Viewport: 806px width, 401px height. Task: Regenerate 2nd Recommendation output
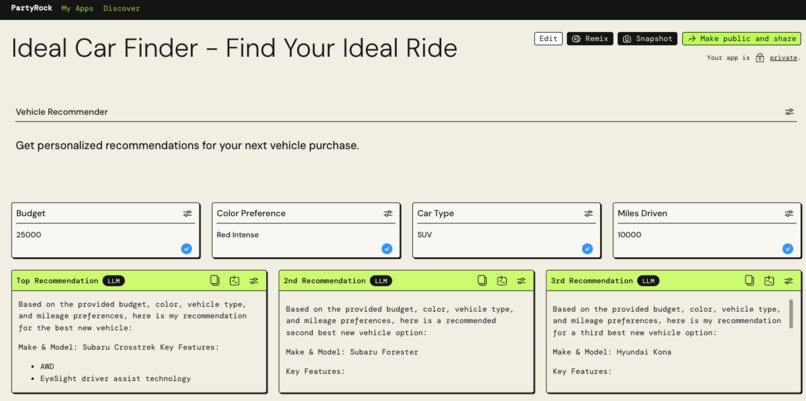(502, 280)
